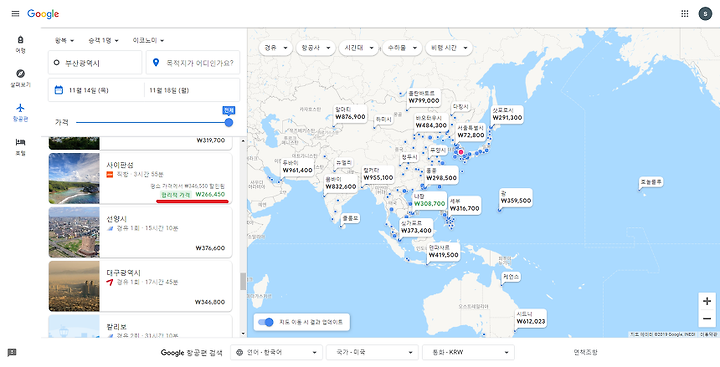The height and width of the screenshot is (367, 720).
Task: Click the price slider track midpoint
Action: pos(152,122)
